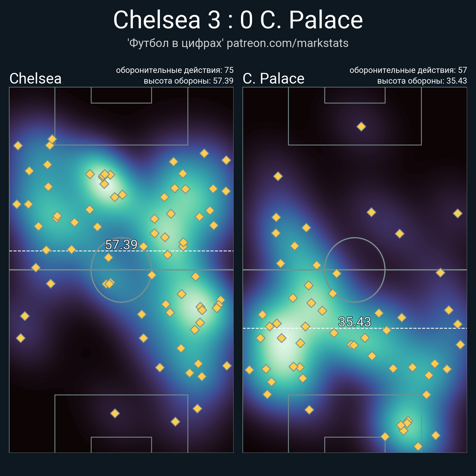
Task: Click the topmost-right diamond on Palace's pitch
Action: point(458,213)
